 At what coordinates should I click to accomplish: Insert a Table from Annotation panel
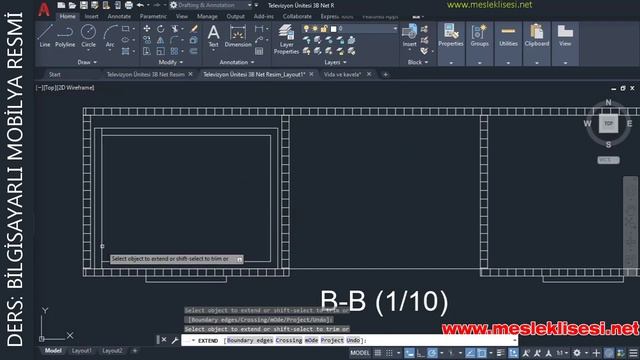click(x=259, y=51)
